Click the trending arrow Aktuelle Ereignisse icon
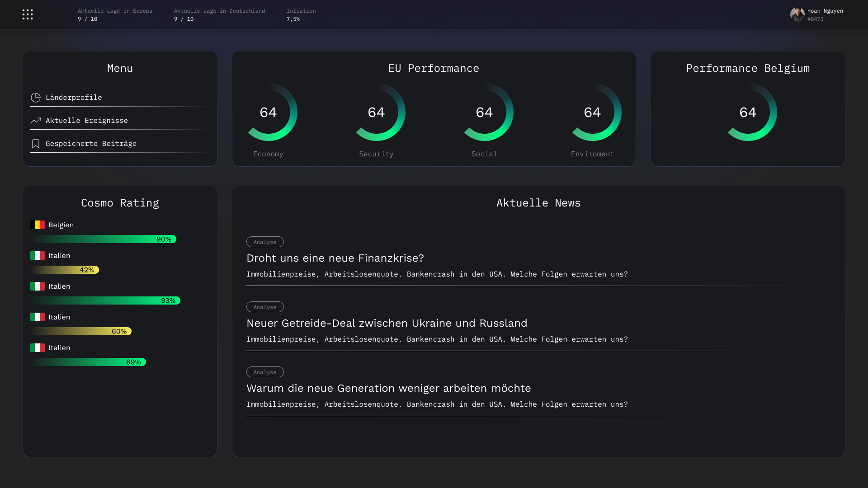 click(36, 121)
